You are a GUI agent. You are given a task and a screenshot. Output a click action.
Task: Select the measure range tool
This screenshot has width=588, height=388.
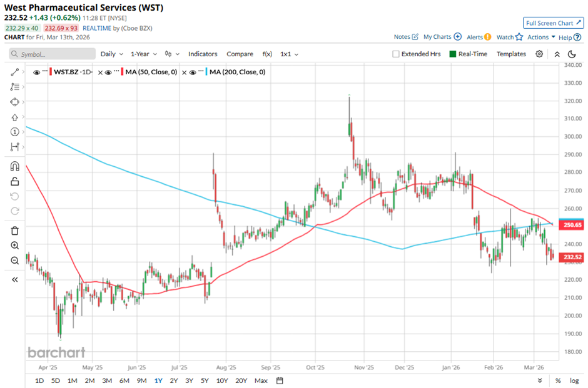point(14,147)
